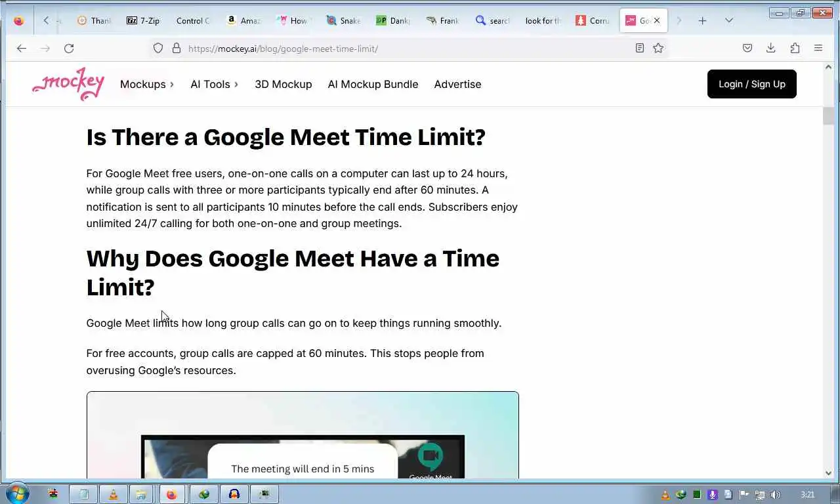
Task: Switch to the Amazon tab
Action: (243, 20)
